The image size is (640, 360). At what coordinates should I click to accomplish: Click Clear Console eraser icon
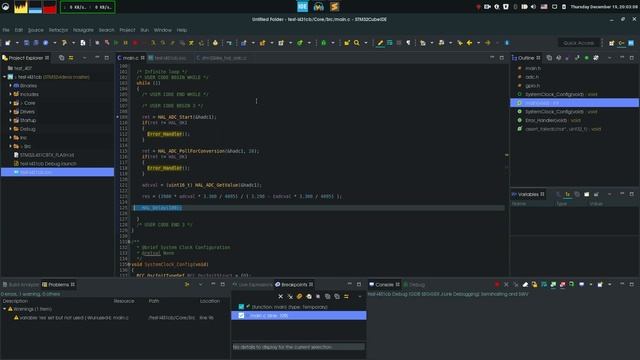(525, 284)
